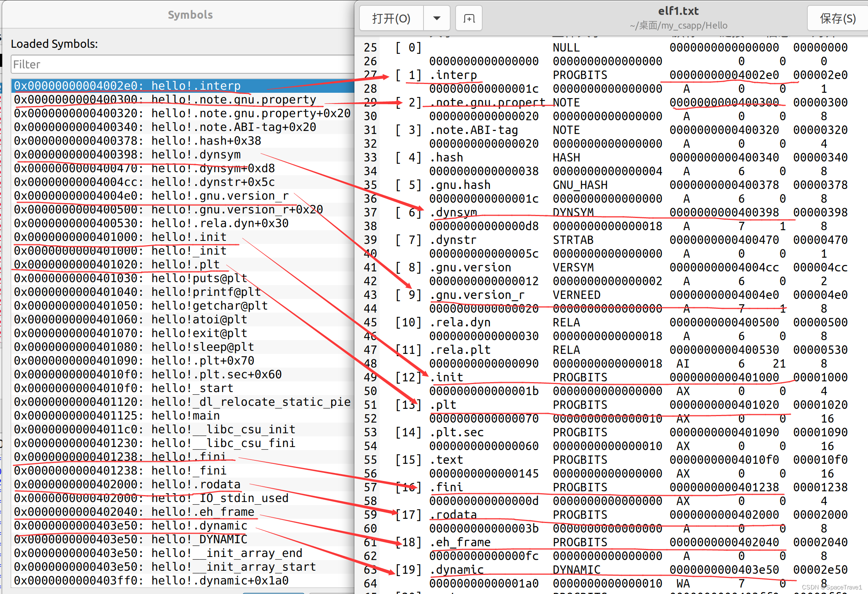Click the .plt.sec section line in editor

(456, 433)
